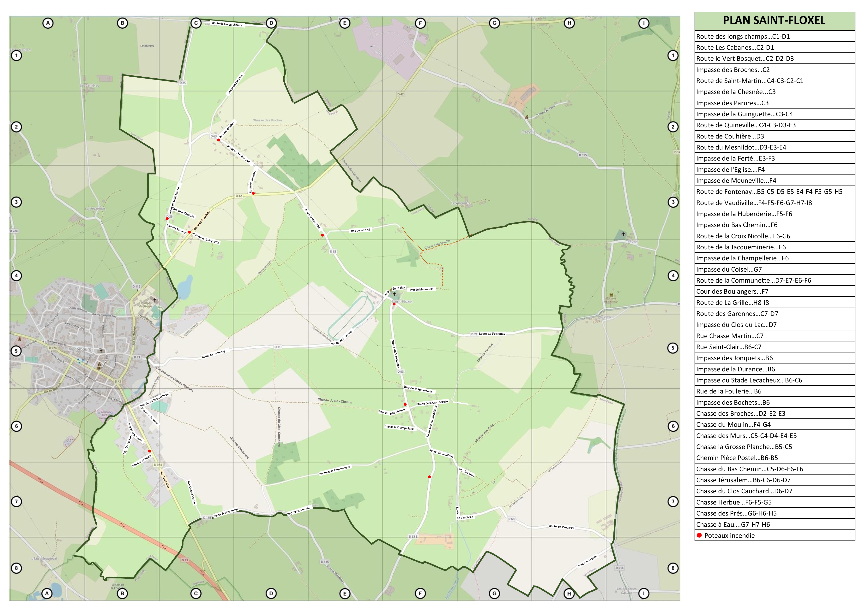This screenshot has width=868, height=614.
Task: Click the top column marker D
Action: [x=271, y=23]
